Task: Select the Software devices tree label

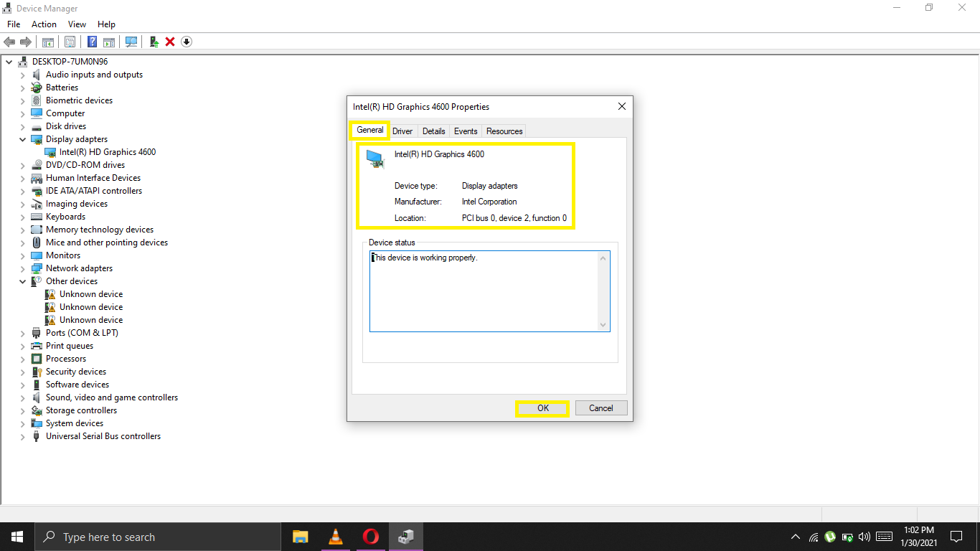Action: (x=77, y=385)
